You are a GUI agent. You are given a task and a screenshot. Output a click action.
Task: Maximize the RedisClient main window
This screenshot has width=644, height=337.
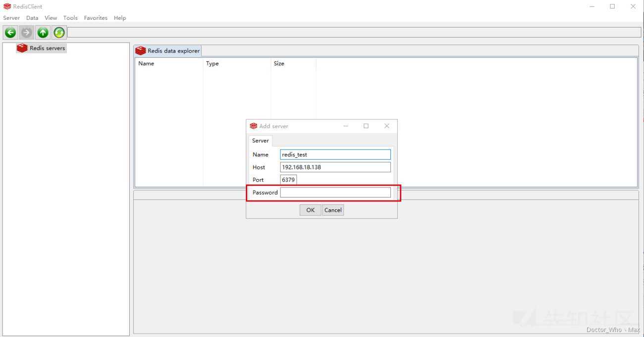(x=612, y=6)
